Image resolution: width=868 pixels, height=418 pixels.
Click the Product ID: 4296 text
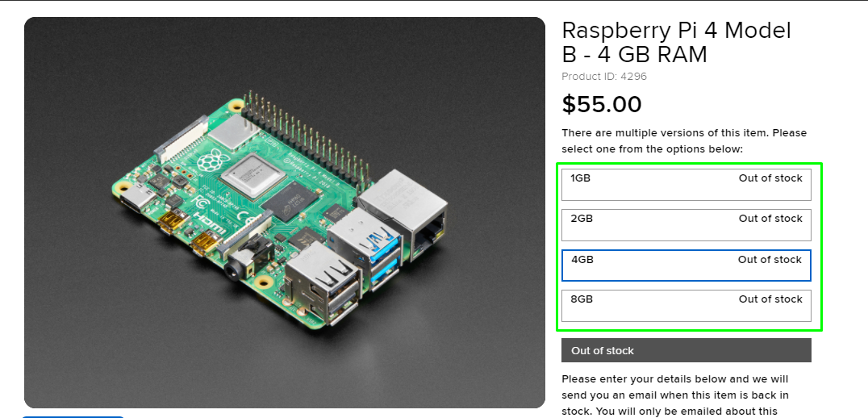604,77
